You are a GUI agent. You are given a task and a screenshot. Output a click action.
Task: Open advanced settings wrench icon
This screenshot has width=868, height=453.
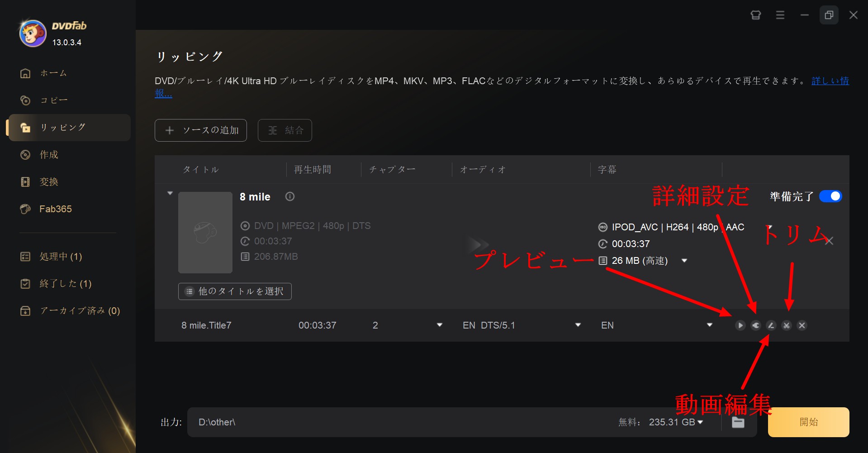coord(755,325)
